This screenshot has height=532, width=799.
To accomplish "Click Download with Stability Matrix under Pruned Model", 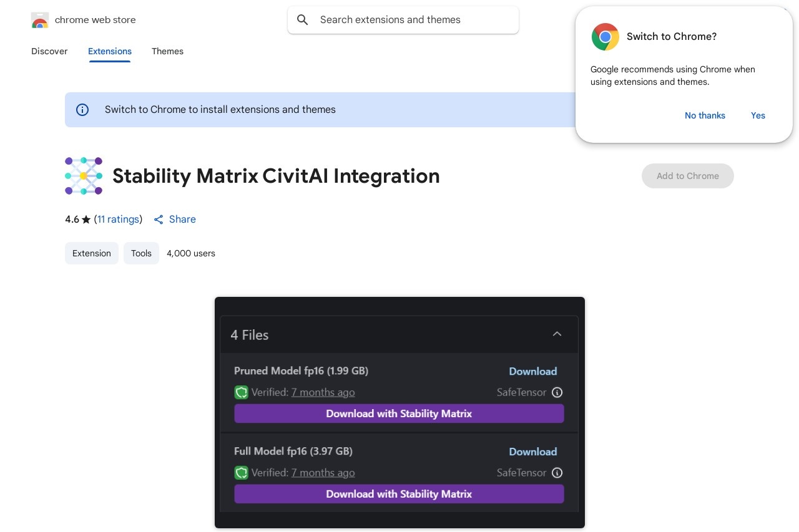I will click(399, 414).
